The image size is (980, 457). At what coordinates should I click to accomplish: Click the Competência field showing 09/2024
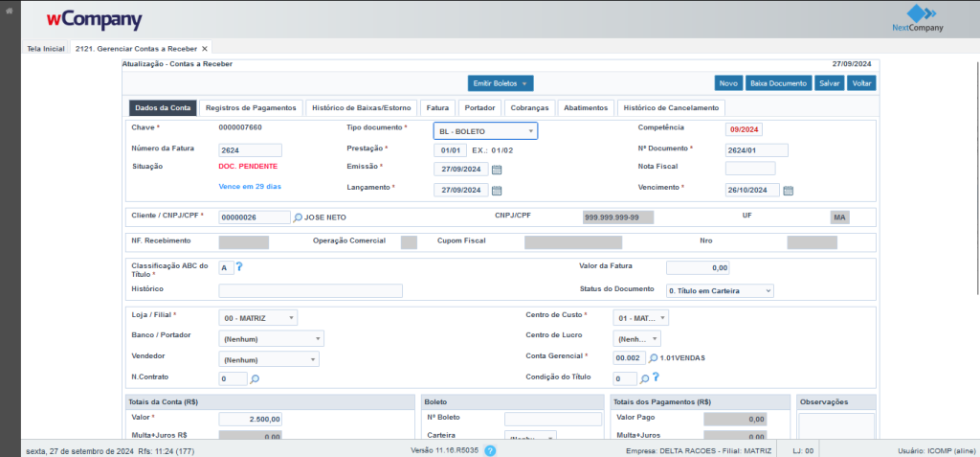point(744,129)
